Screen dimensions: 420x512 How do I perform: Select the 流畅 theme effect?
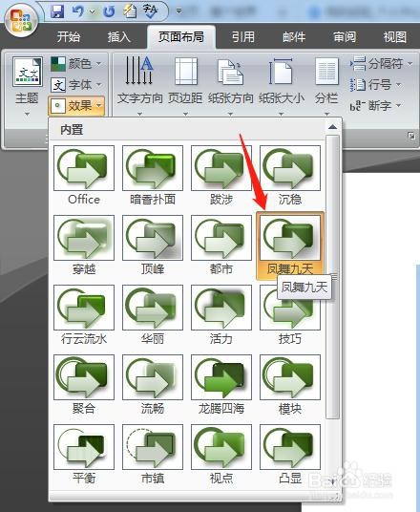click(x=153, y=385)
